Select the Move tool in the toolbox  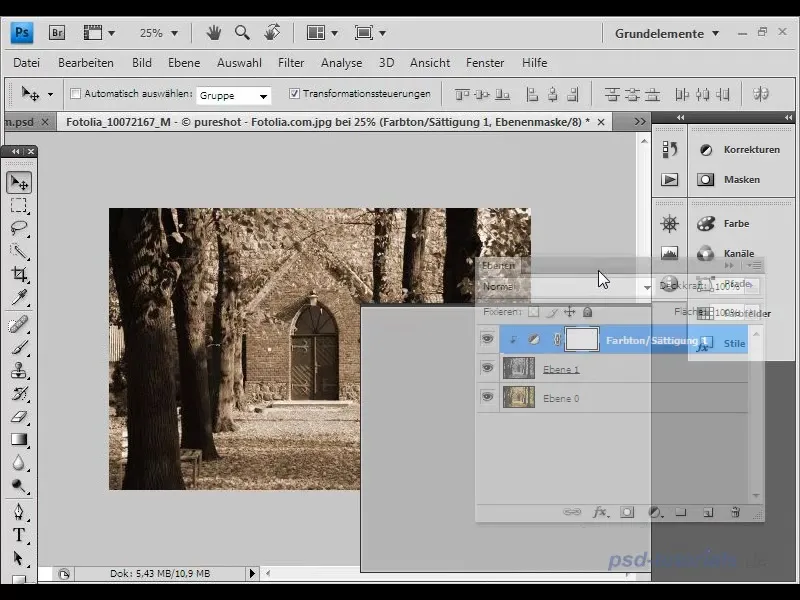tap(19, 183)
